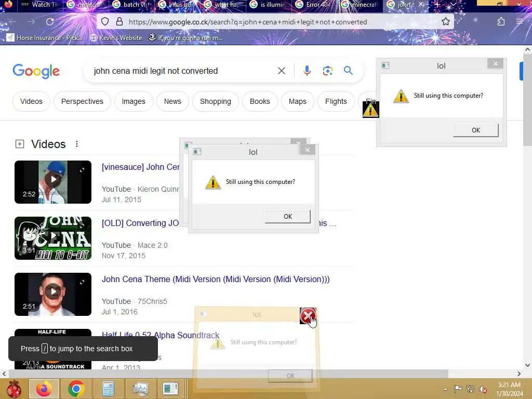Click the vertical page scrollbar
This screenshot has width=532, height=399.
(527, 99)
